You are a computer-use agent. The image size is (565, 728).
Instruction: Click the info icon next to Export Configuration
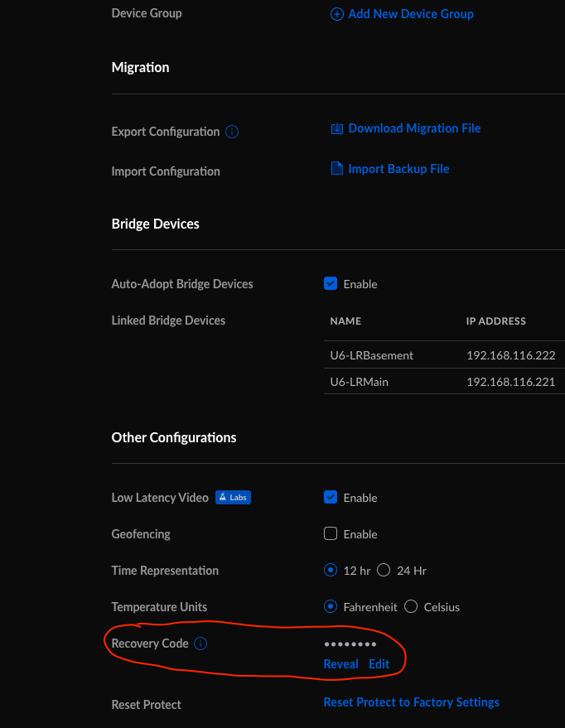(x=233, y=132)
